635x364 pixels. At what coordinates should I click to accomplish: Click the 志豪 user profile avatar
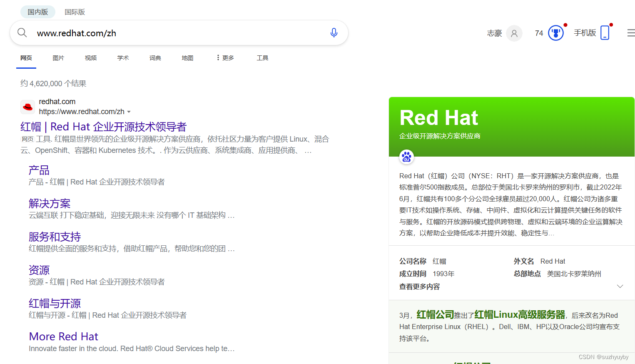pos(514,33)
